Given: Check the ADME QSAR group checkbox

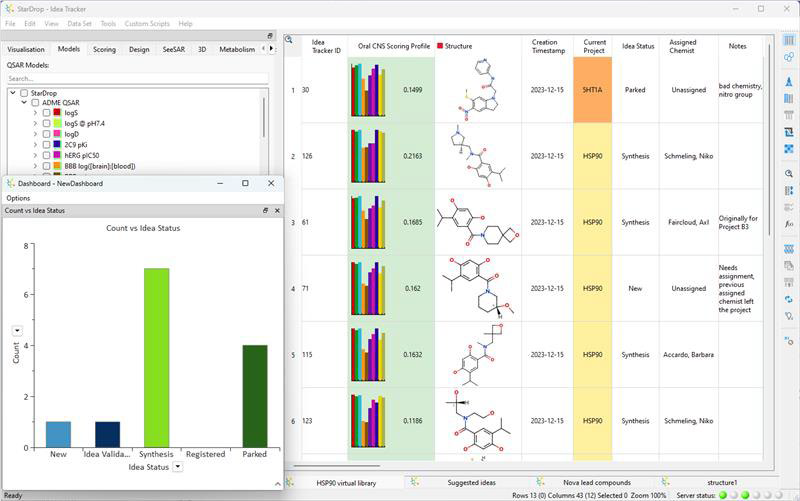Looking at the screenshot, I should (35, 102).
